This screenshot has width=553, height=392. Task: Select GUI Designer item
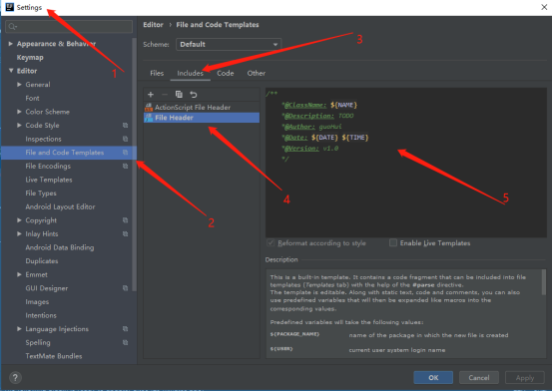tap(46, 288)
